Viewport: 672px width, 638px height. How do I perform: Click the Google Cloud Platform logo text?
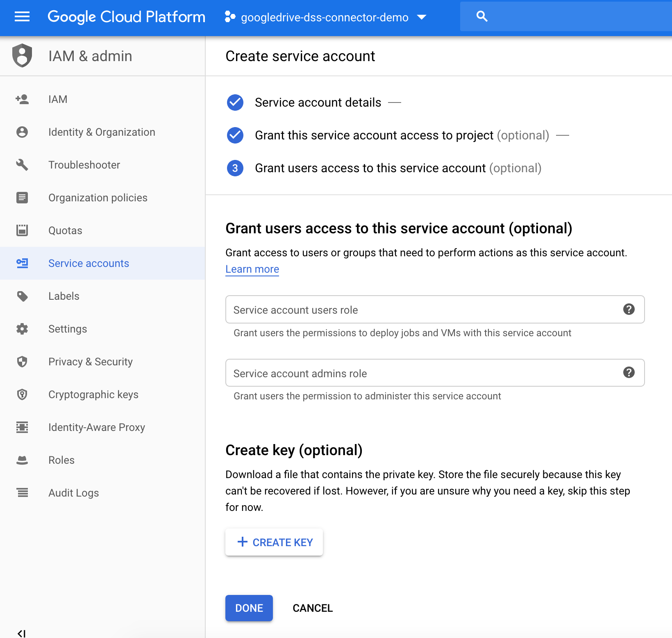tap(127, 17)
